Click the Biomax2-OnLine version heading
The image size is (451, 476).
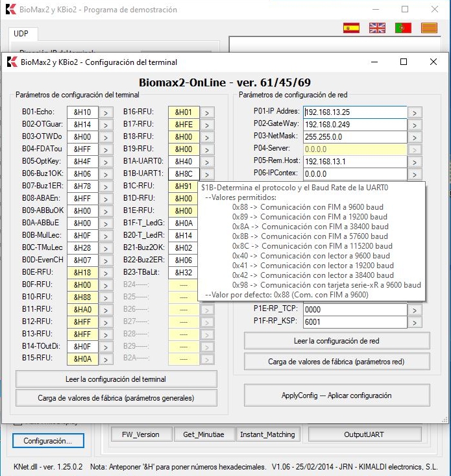[x=225, y=82]
